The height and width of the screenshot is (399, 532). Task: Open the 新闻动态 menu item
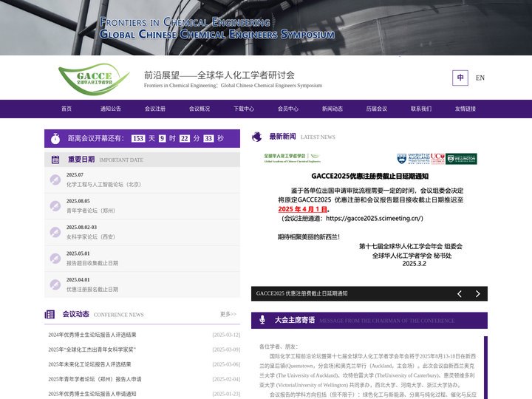pyautogui.click(x=332, y=109)
